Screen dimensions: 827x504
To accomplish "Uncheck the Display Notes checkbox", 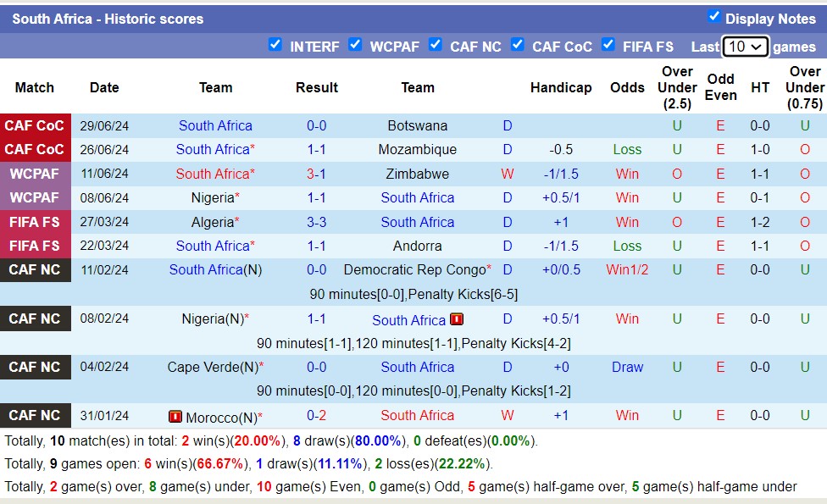I will (716, 18).
